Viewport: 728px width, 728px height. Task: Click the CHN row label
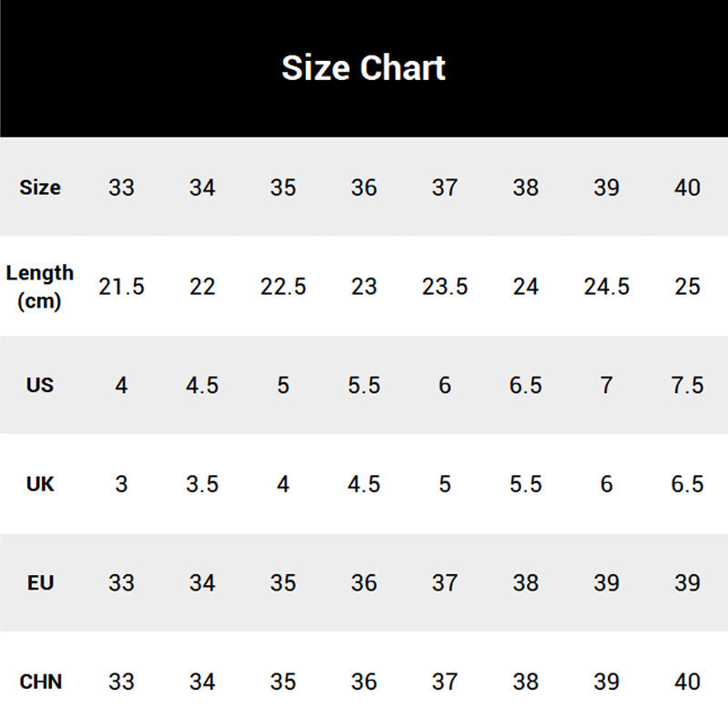pyautogui.click(x=40, y=681)
